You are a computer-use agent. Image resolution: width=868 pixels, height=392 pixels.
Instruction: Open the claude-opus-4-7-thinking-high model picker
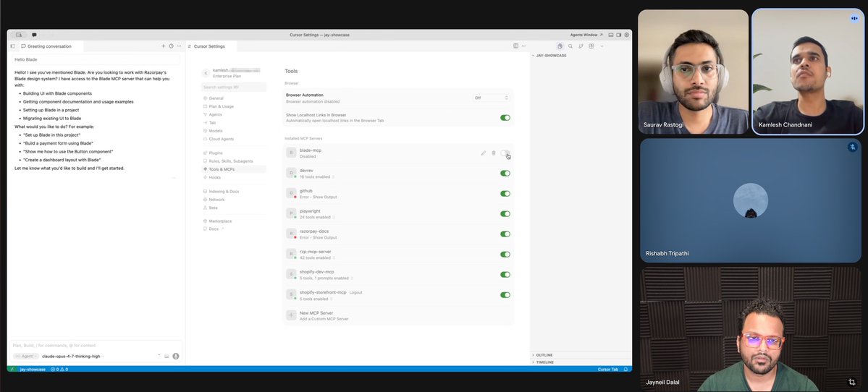[73, 357]
